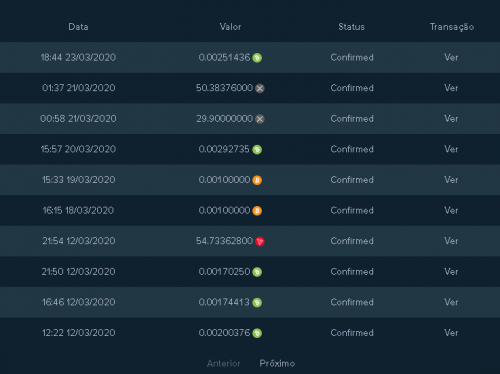Open Ver link for 18:44 23/03/2020 transaction
500x374 pixels.
point(451,57)
